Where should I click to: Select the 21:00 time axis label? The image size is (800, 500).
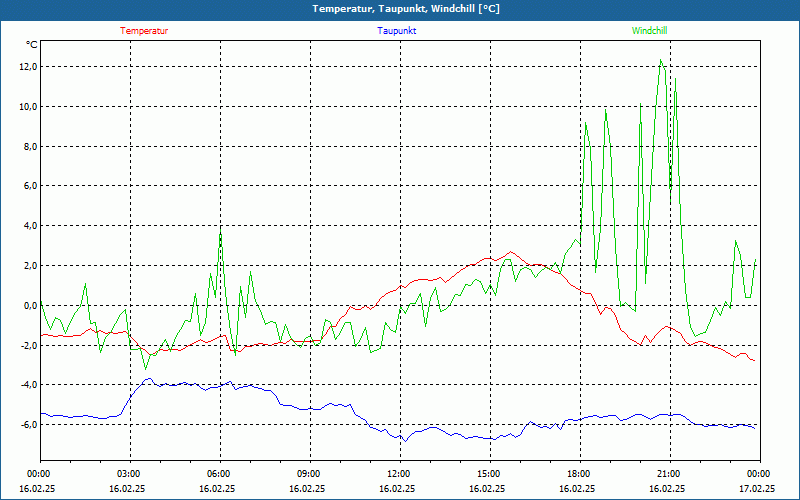[x=669, y=474]
